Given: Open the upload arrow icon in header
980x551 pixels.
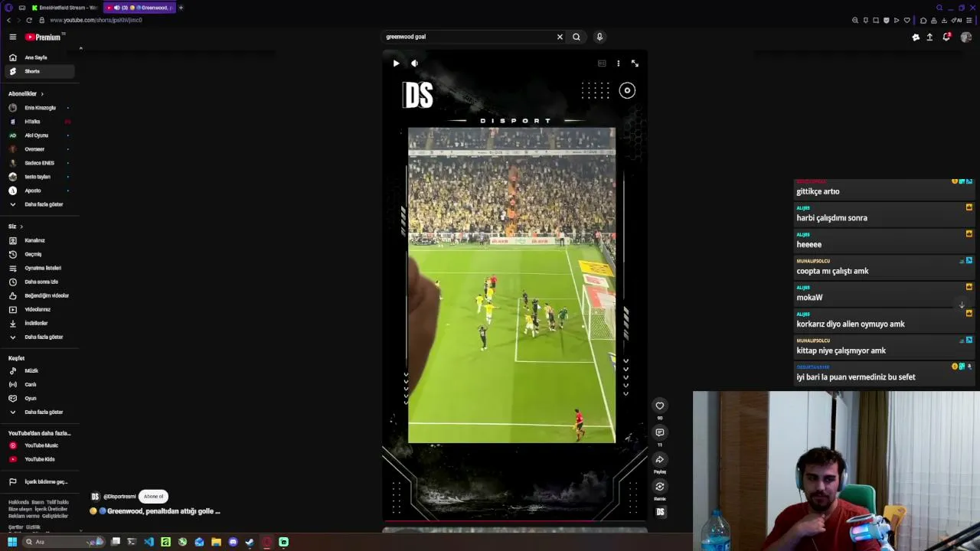Looking at the screenshot, I should point(929,37).
